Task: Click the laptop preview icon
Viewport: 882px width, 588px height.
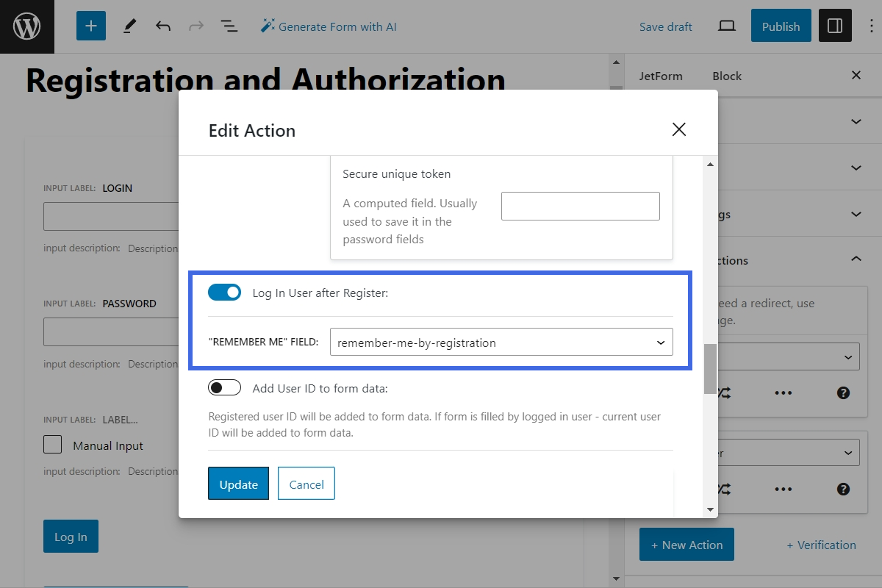Action: 726,26
